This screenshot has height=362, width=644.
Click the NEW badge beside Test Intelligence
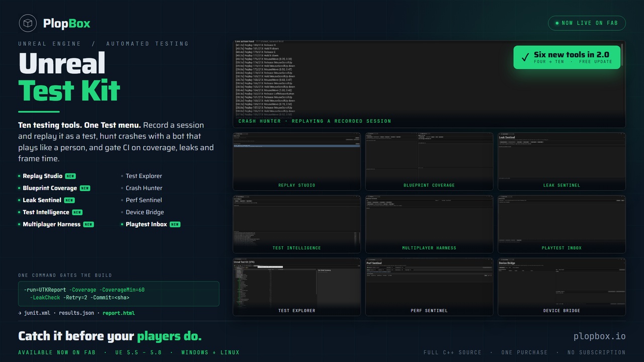[x=77, y=212]
